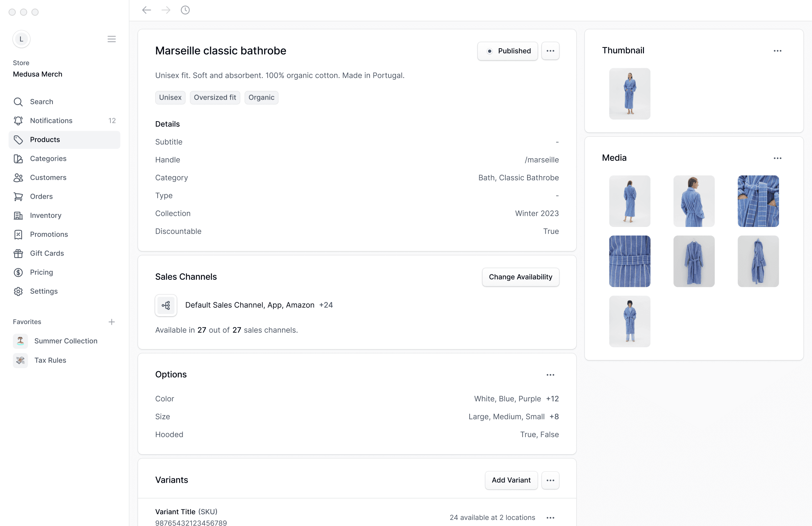
Task: Click the Published status toggle
Action: click(507, 51)
